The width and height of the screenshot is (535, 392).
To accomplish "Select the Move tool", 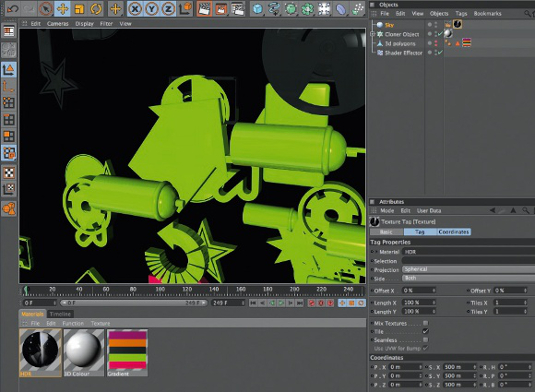I will [62, 9].
